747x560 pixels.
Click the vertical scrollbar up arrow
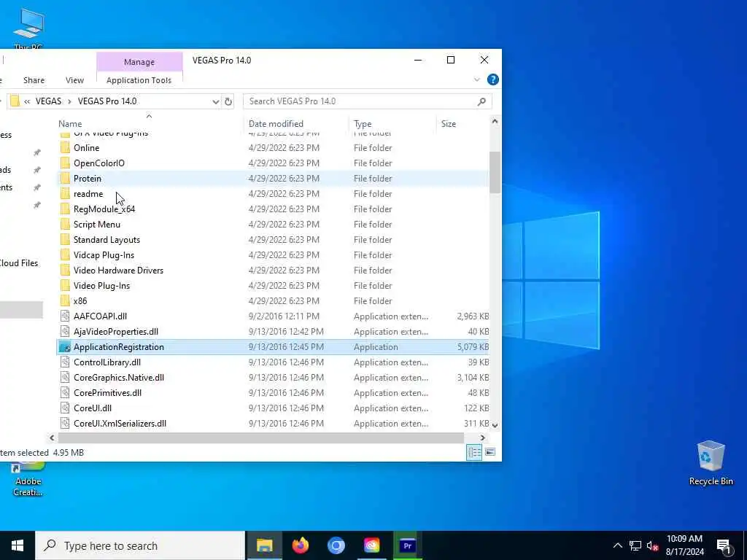(x=495, y=122)
